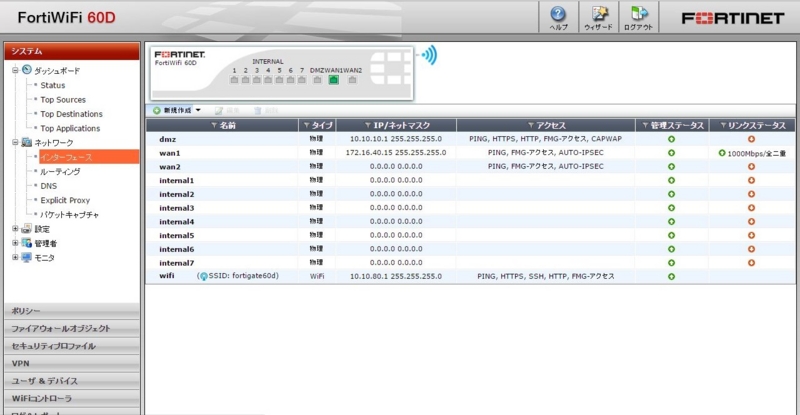Screen dimensions: 800x415
Task: Open the Explicit Proxy tree item
Action: pyautogui.click(x=65, y=200)
